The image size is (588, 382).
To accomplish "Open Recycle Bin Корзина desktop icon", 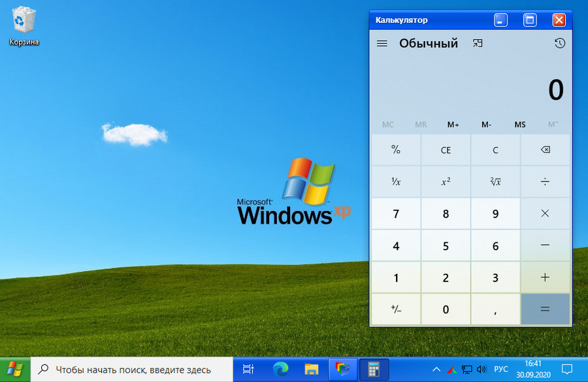I will pyautogui.click(x=24, y=25).
